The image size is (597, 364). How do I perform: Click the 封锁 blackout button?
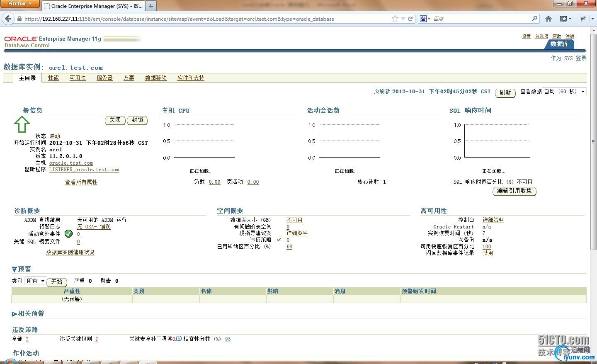coord(137,120)
